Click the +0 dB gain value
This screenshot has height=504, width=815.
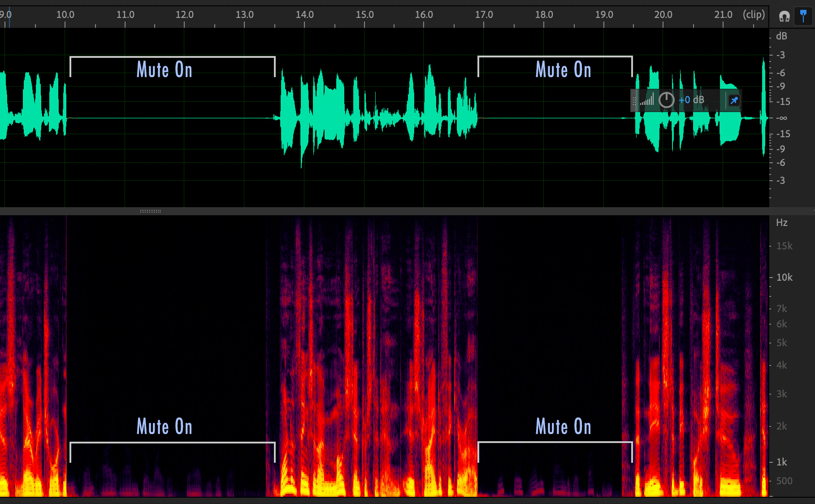click(691, 100)
